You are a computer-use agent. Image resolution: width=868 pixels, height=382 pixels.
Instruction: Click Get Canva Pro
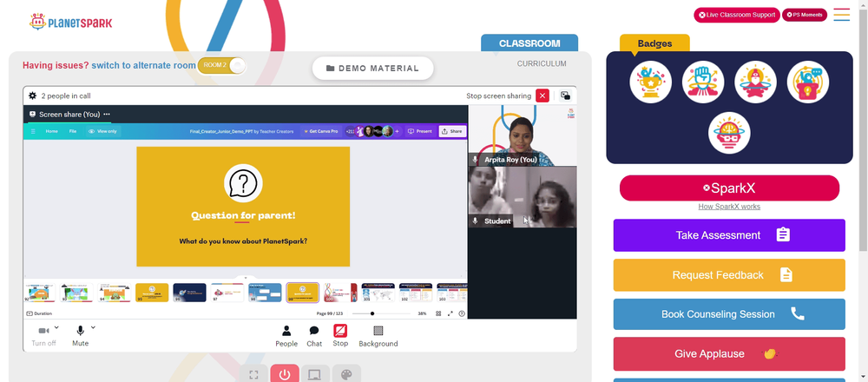point(320,131)
